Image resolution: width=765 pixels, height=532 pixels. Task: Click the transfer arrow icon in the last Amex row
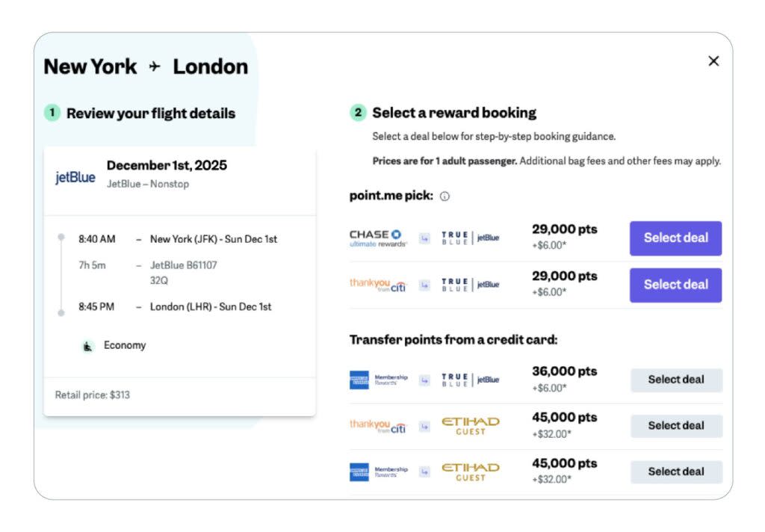424,471
